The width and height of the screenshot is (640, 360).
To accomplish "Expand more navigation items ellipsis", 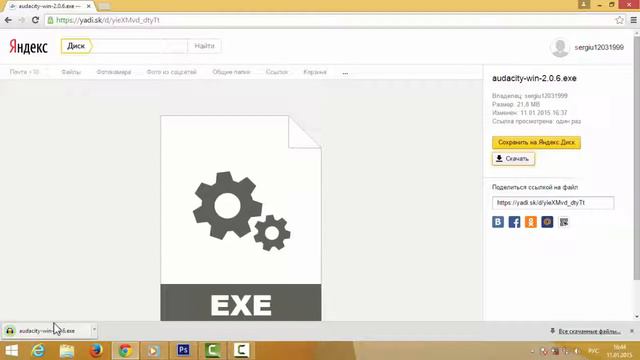I will point(345,73).
